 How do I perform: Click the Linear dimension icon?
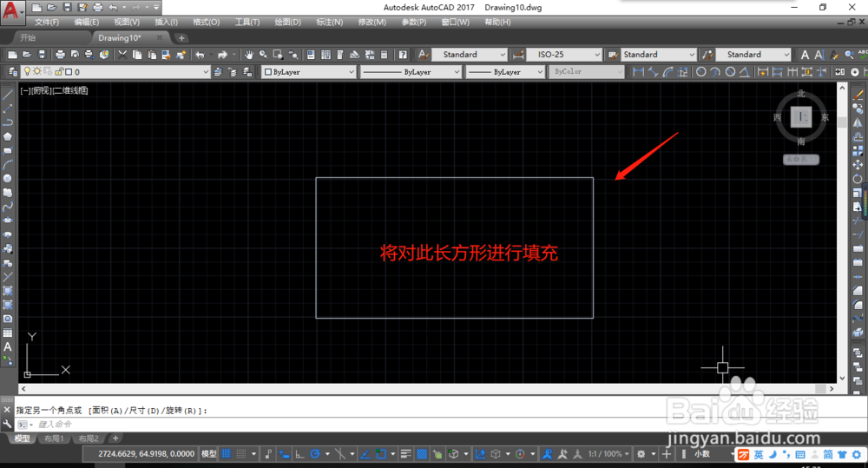[638, 71]
